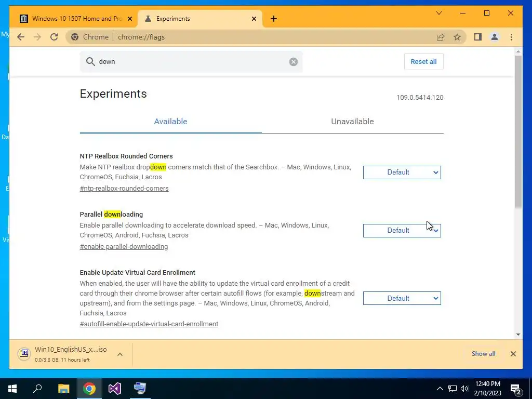
Task: Open the remote desktop app in taskbar
Action: 140,389
